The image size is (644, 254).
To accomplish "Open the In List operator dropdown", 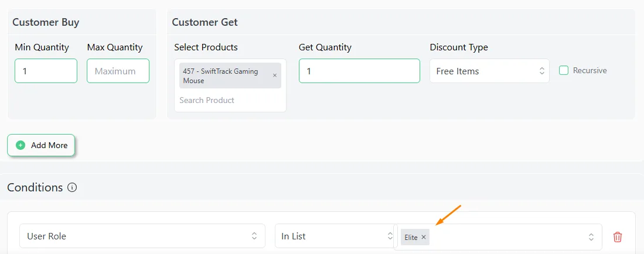I will pos(334,236).
